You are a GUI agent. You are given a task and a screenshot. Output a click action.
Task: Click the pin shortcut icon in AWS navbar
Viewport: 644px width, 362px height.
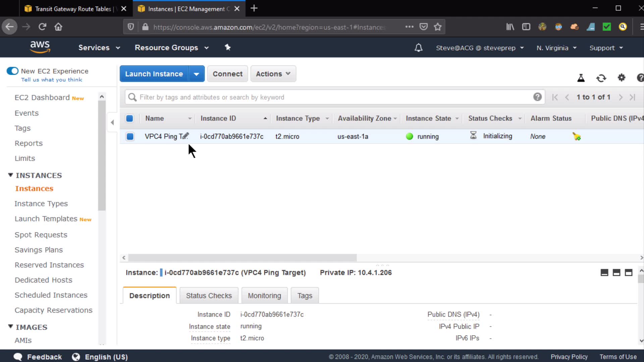[228, 48]
